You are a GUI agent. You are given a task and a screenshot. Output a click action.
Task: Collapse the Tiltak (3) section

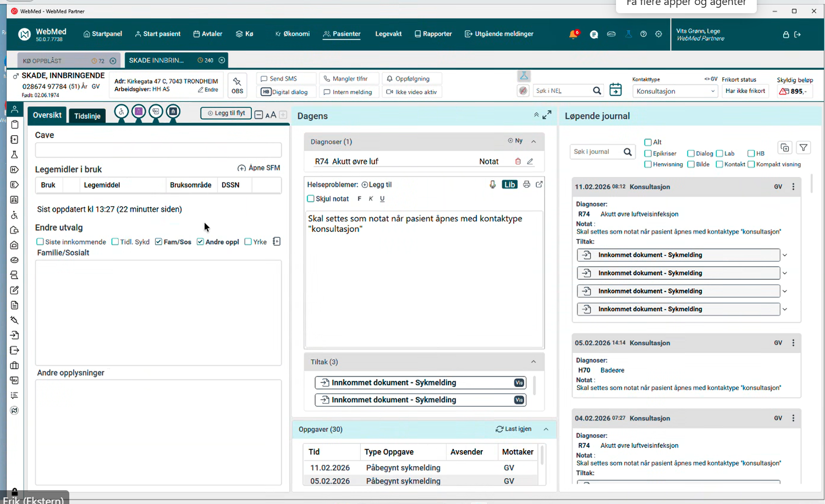[533, 362]
